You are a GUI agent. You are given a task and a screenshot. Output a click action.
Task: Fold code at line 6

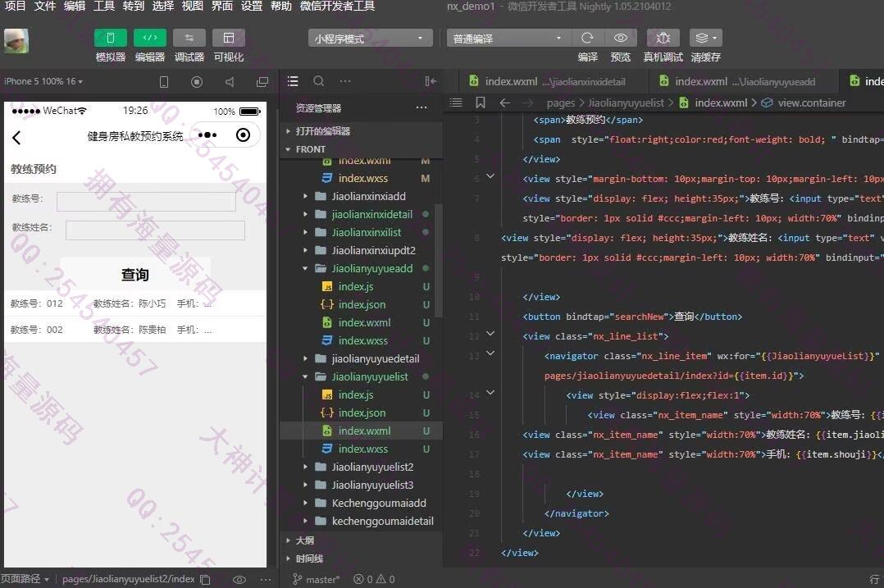point(490,176)
